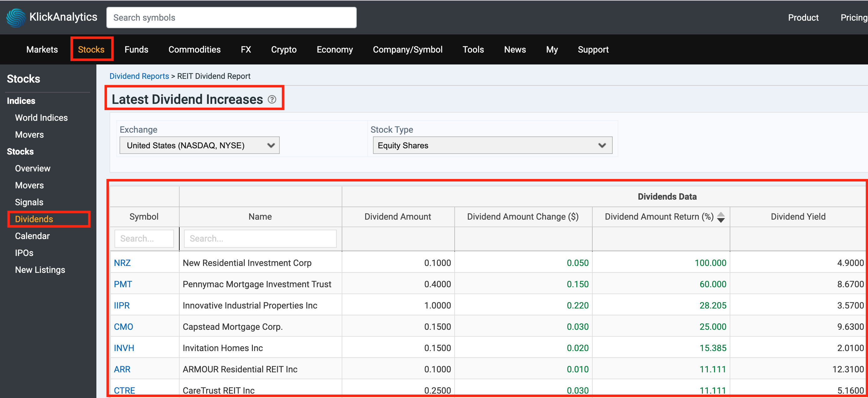
Task: Open World Indices in the sidebar
Action: pyautogui.click(x=41, y=118)
